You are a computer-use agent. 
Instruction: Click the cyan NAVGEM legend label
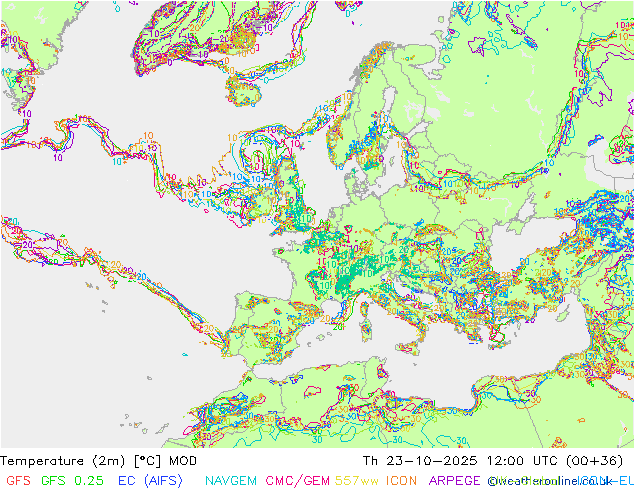(231, 480)
